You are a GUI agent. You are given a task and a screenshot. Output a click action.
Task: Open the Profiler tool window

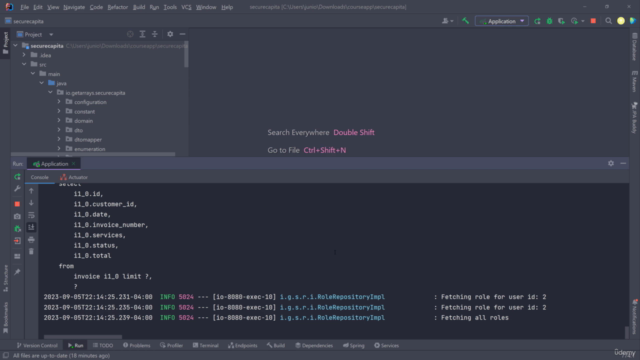coord(171,345)
